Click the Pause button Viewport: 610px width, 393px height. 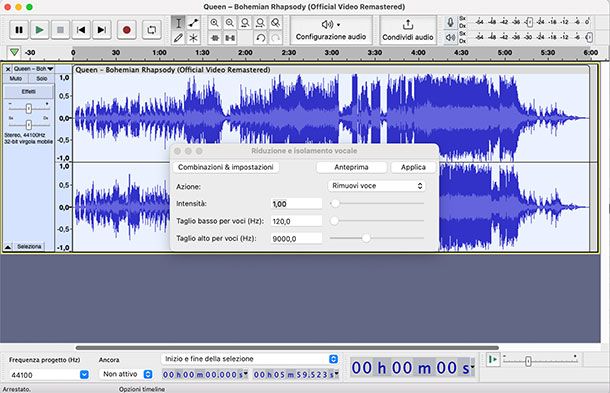coord(19,30)
